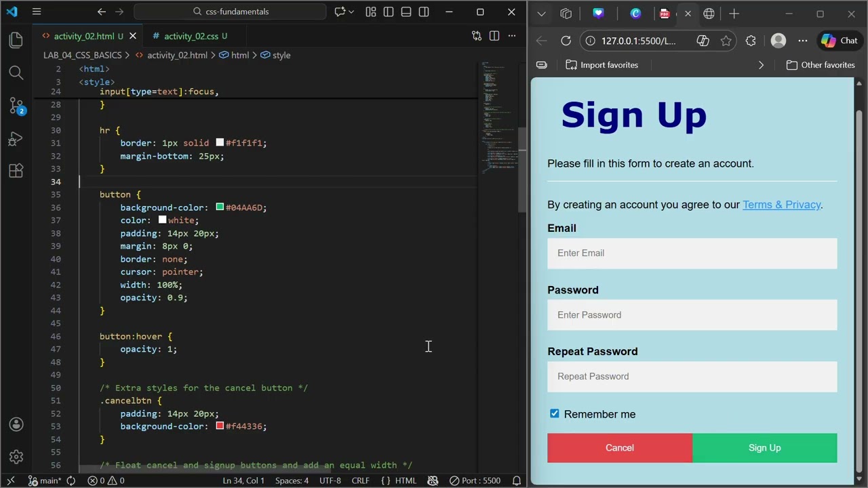Open VS Code hamburger application menu
Screen dimensions: 868x488
[x=37, y=12]
